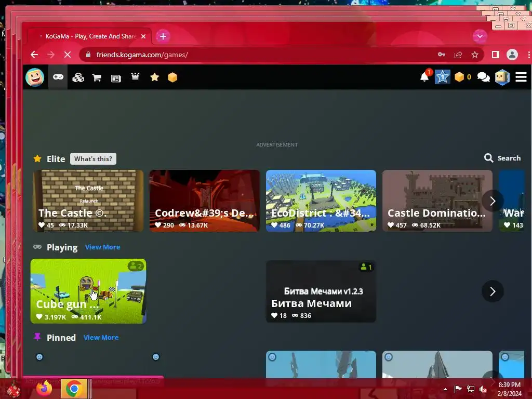Click View More next to Playing
The height and width of the screenshot is (399, 532).
102,247
